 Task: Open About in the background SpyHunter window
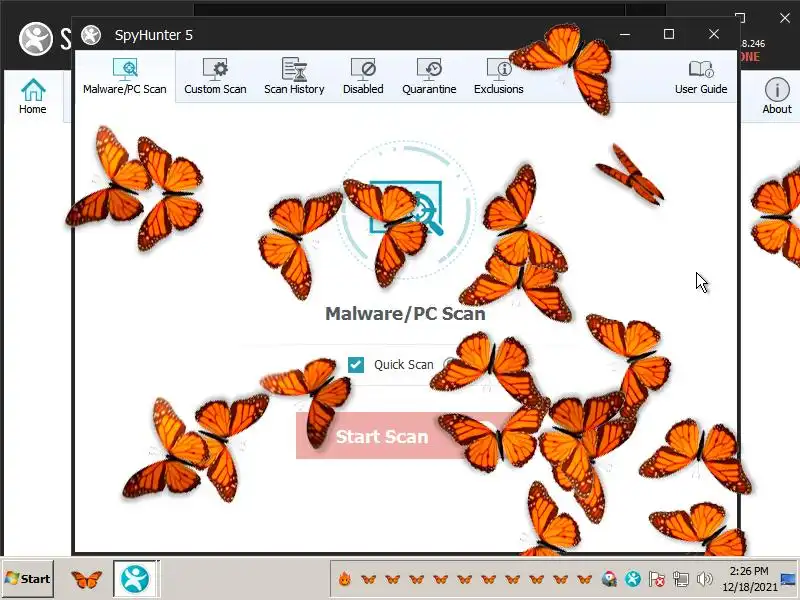(x=777, y=96)
